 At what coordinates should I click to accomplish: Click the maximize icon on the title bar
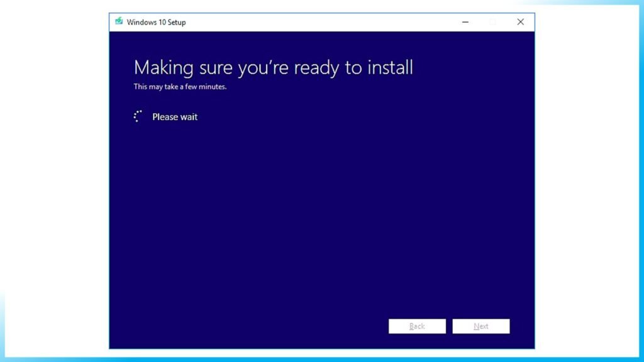[492, 21]
